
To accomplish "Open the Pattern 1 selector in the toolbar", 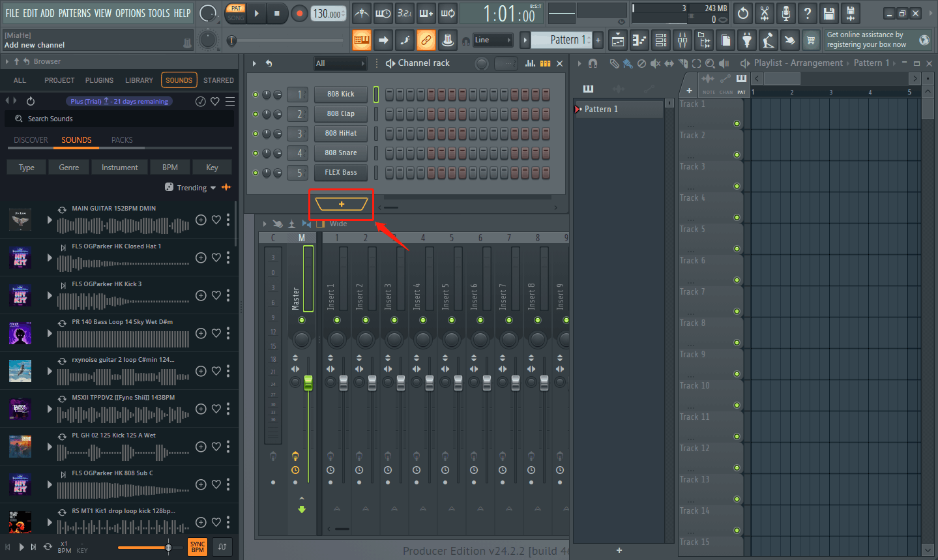I will pos(561,40).
